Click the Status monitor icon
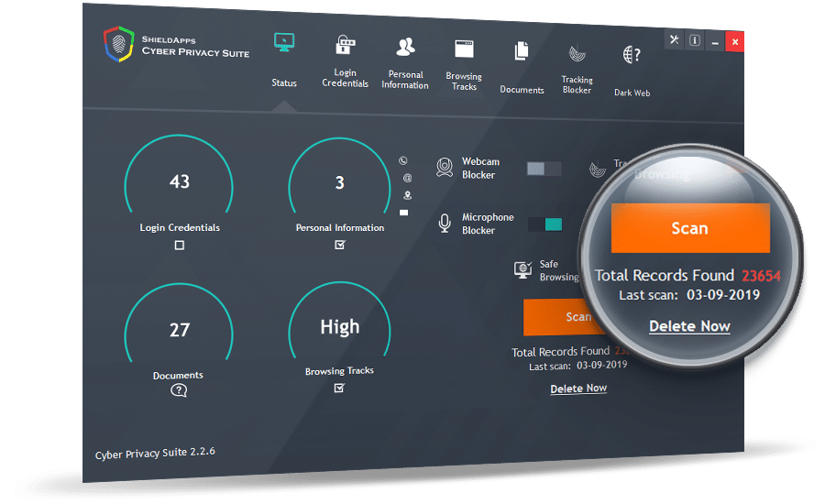Screen dimensions: 825x504 coord(284,42)
